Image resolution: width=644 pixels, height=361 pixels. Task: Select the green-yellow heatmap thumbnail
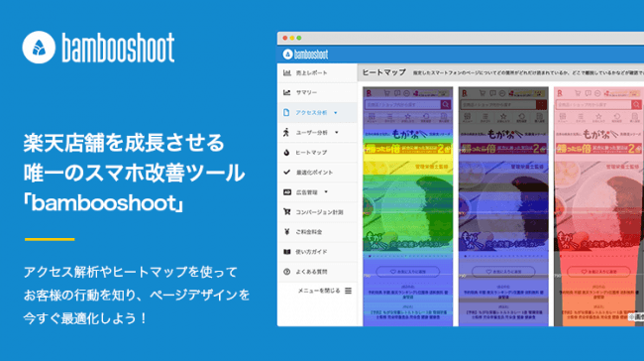407,206
